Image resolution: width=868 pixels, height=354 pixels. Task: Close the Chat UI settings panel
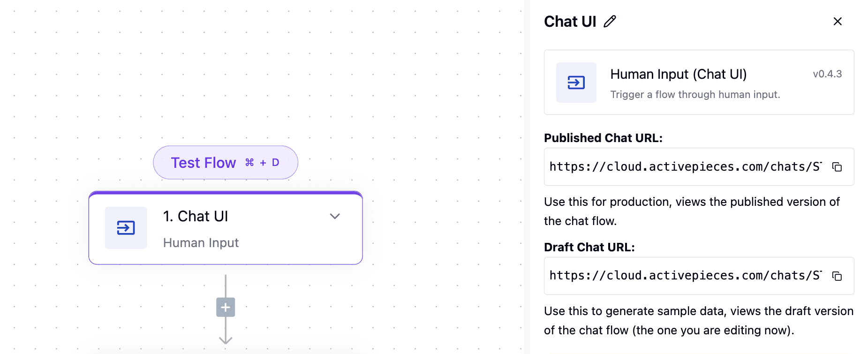[838, 22]
